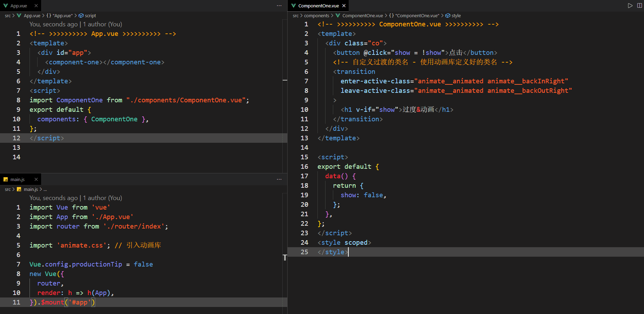644x314 pixels.
Task: Click the 'main.js' file breadcrumb
Action: [x=31, y=189]
